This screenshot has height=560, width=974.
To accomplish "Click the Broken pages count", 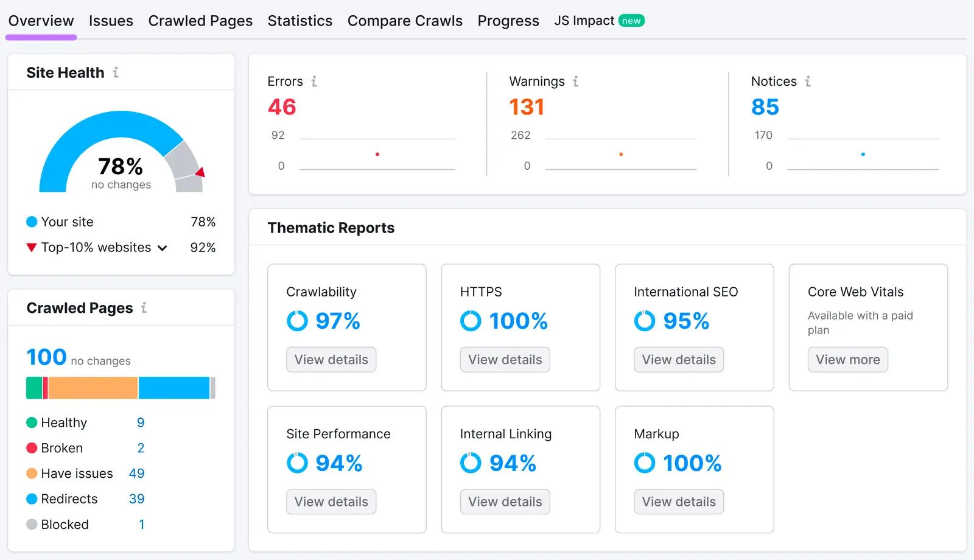I will tap(141, 448).
